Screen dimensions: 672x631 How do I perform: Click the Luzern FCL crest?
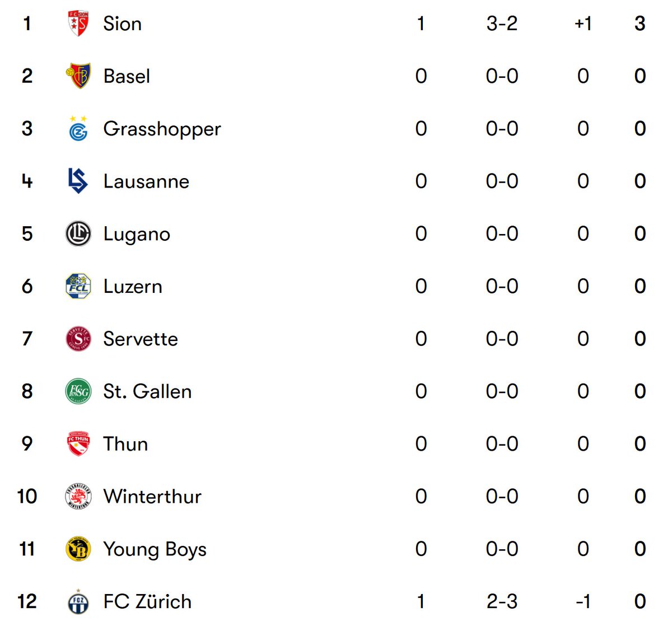[78, 286]
